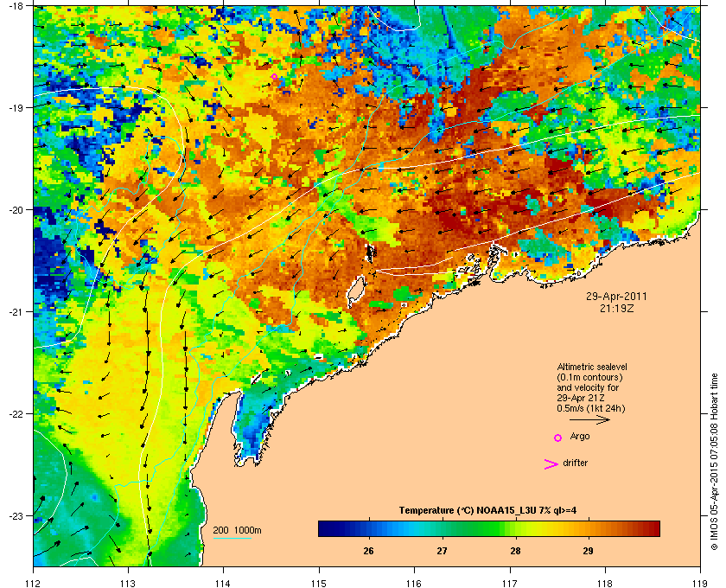The image size is (726, 588).
Task: Click the '200 1000m' depth label
Action: (237, 530)
